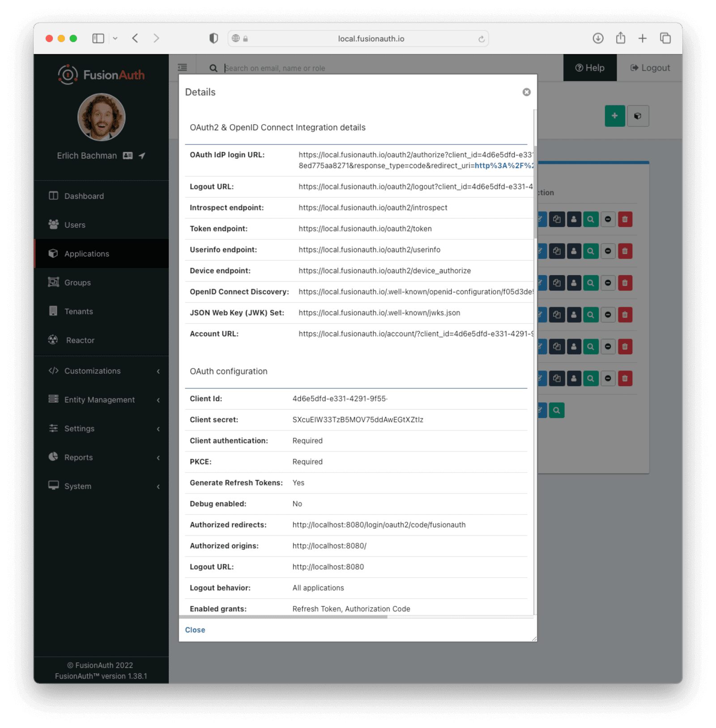The width and height of the screenshot is (716, 728).
Task: Click the Close link at dialog bottom
Action: [x=195, y=630]
